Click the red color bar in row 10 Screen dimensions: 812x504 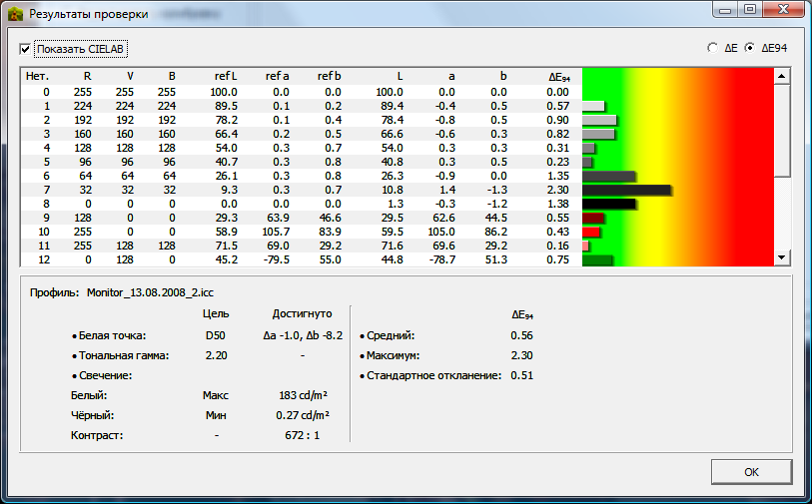point(590,232)
